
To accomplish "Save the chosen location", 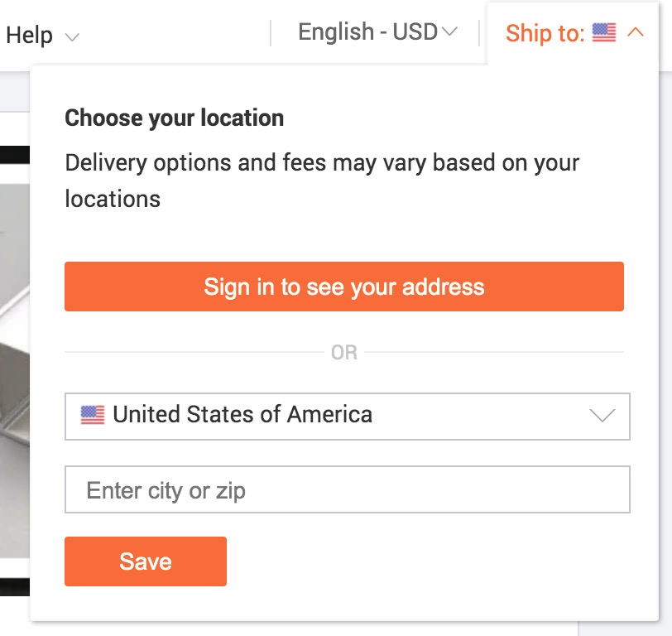I will click(145, 561).
